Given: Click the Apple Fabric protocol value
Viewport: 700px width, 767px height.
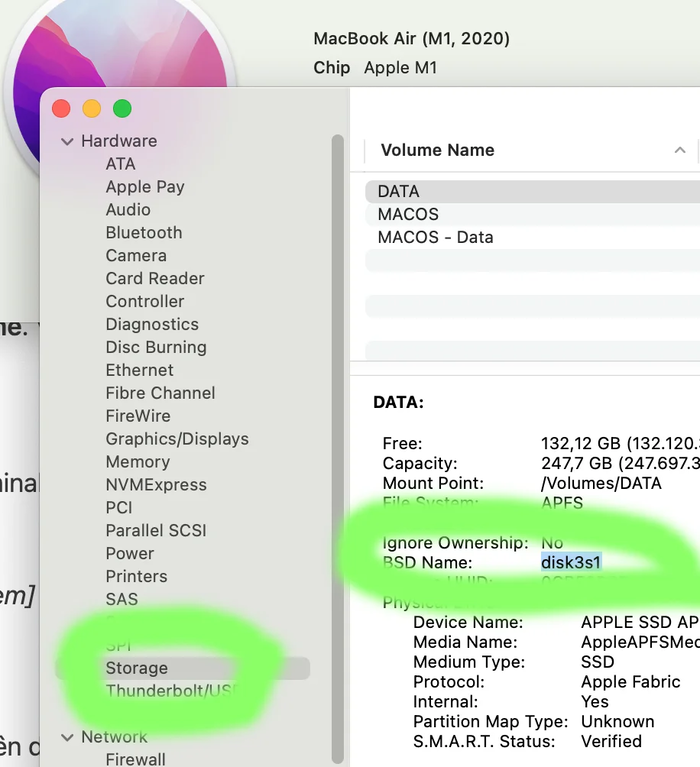Looking at the screenshot, I should point(631,682).
